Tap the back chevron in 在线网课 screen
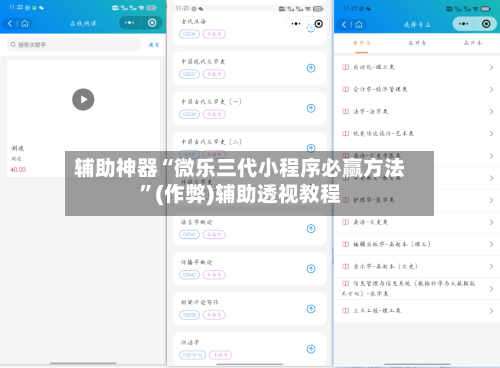This screenshot has height=368, width=500. coord(10,23)
